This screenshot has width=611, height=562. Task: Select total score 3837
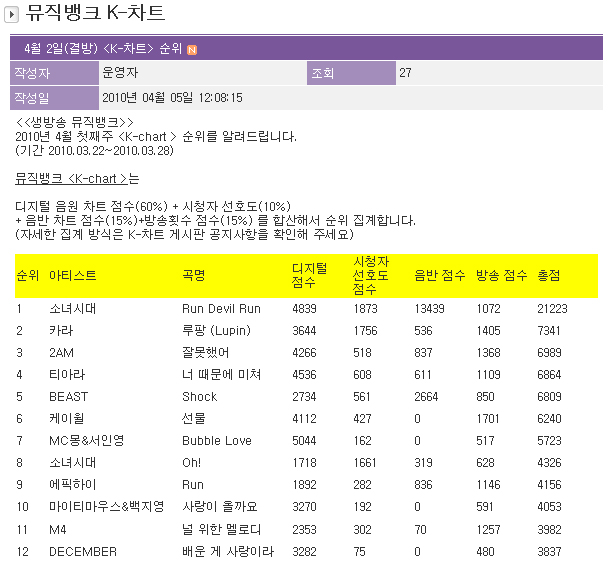click(x=549, y=551)
